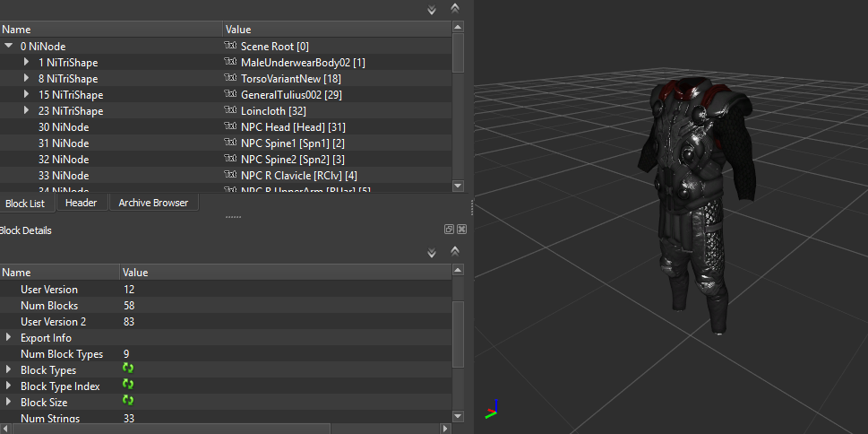Click the double-chevron up icon above Block List
This screenshot has height=434, width=868.
point(455,8)
